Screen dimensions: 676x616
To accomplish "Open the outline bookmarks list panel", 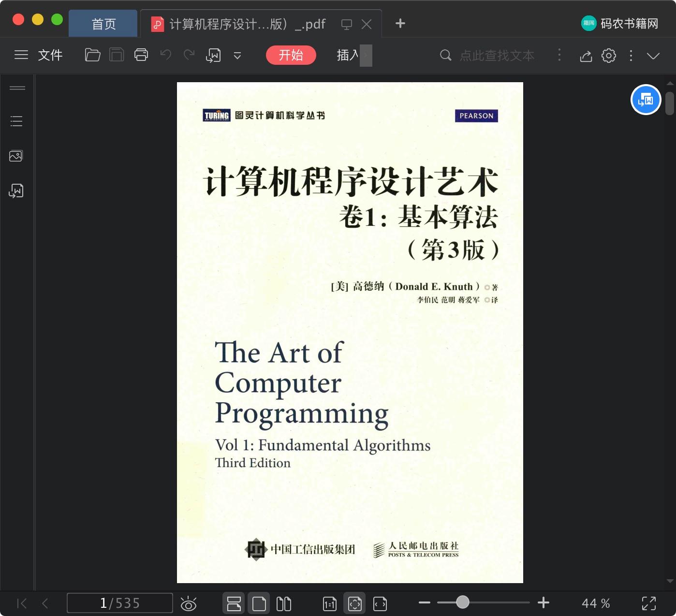I will coord(17,121).
